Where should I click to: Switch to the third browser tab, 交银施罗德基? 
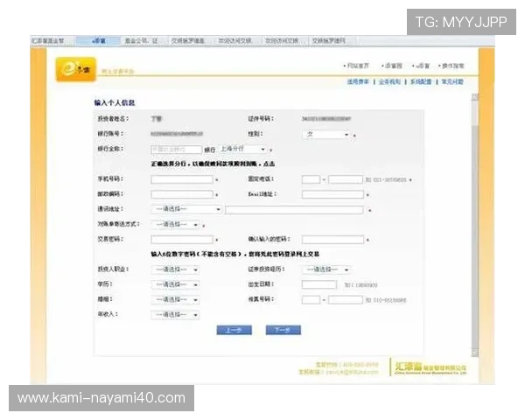(190, 41)
